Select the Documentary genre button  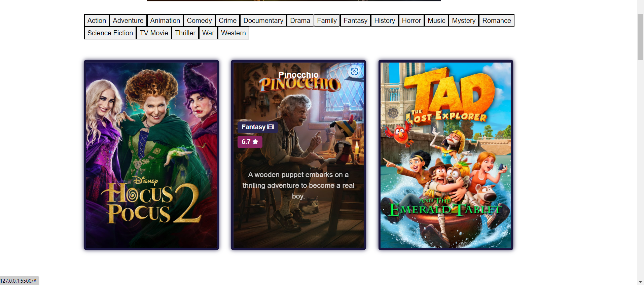click(x=263, y=21)
